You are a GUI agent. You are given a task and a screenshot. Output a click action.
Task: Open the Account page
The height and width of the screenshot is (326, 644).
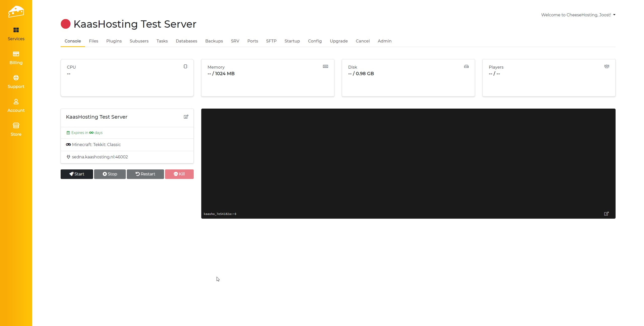[x=16, y=106]
